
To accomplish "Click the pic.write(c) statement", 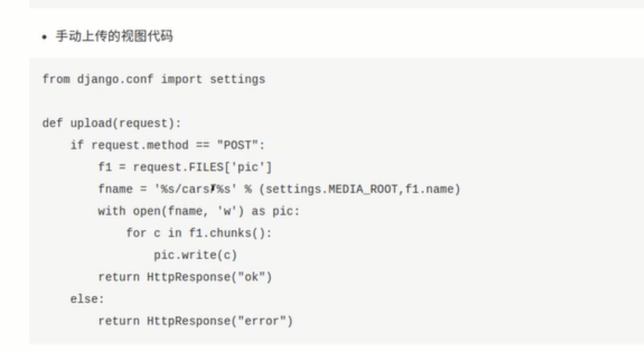I will tap(196, 255).
